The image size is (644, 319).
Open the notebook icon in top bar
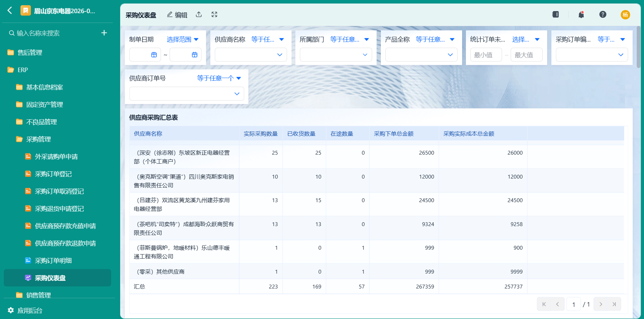click(x=555, y=15)
